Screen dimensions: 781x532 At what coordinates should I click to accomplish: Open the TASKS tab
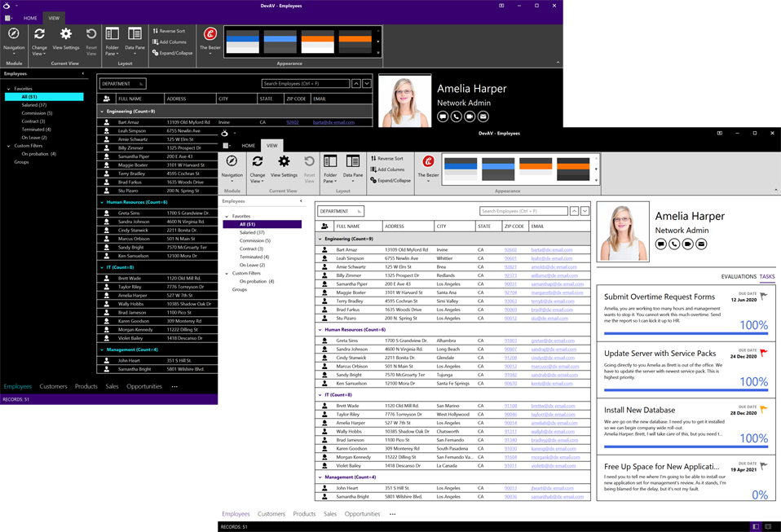pos(767,276)
